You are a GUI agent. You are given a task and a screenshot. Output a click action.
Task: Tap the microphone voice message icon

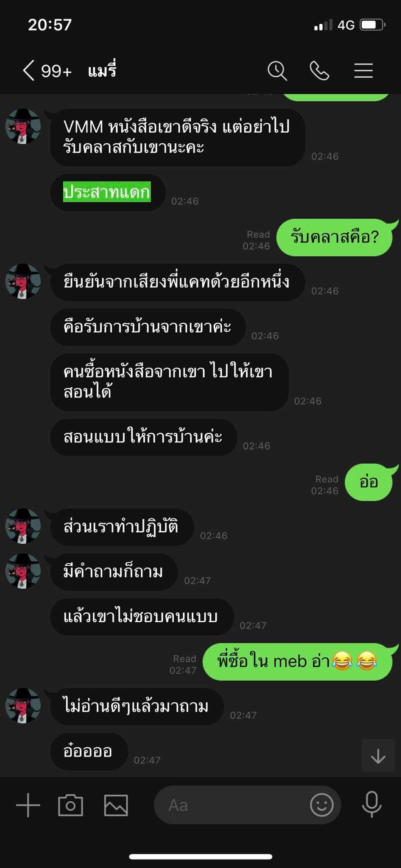point(371,804)
